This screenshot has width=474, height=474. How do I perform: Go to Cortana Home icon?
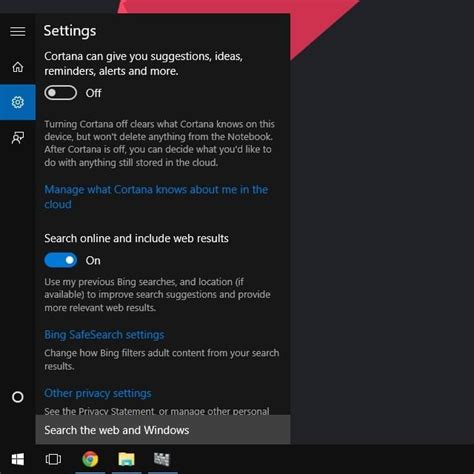[18, 67]
